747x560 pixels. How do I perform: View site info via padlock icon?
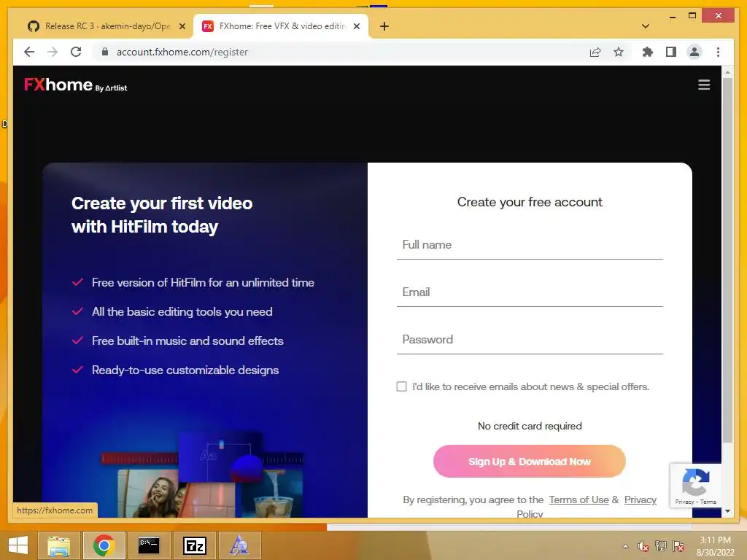point(105,52)
